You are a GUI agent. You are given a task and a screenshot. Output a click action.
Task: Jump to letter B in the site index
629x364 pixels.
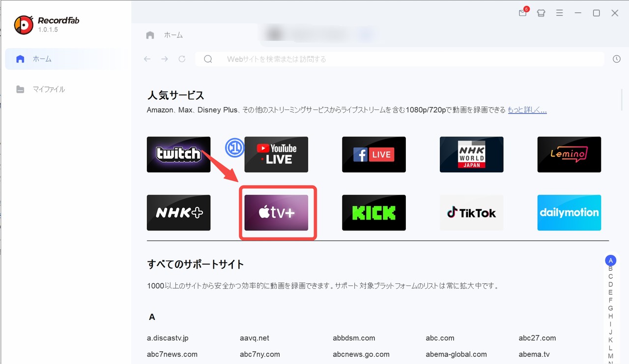pyautogui.click(x=610, y=269)
